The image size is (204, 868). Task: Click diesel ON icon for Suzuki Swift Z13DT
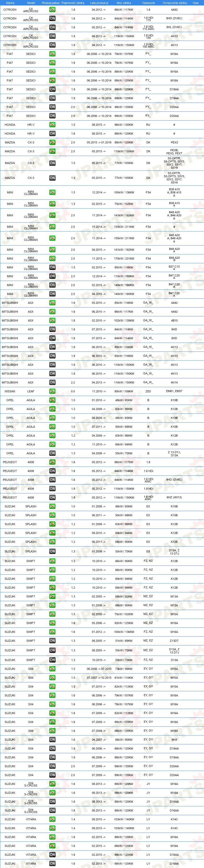point(52,641)
